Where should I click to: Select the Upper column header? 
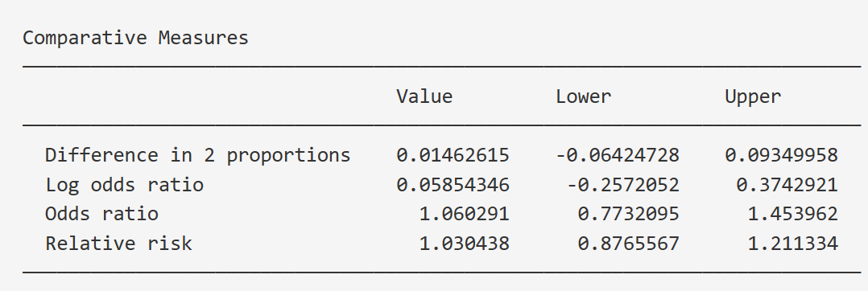(753, 98)
